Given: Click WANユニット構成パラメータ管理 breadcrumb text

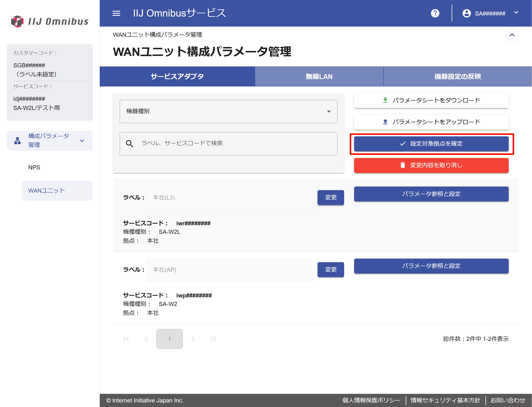Looking at the screenshot, I should pos(157,35).
